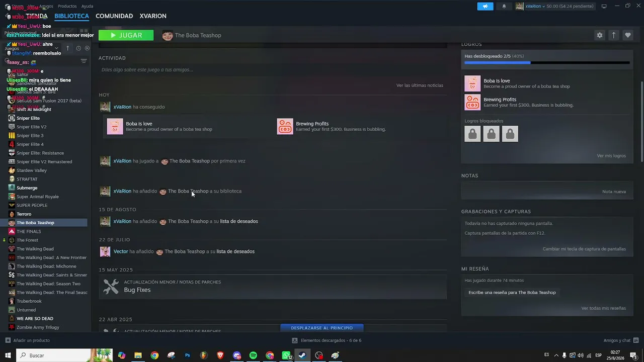Create a note with Nota nueva
The height and width of the screenshot is (362, 644).
pos(614,192)
